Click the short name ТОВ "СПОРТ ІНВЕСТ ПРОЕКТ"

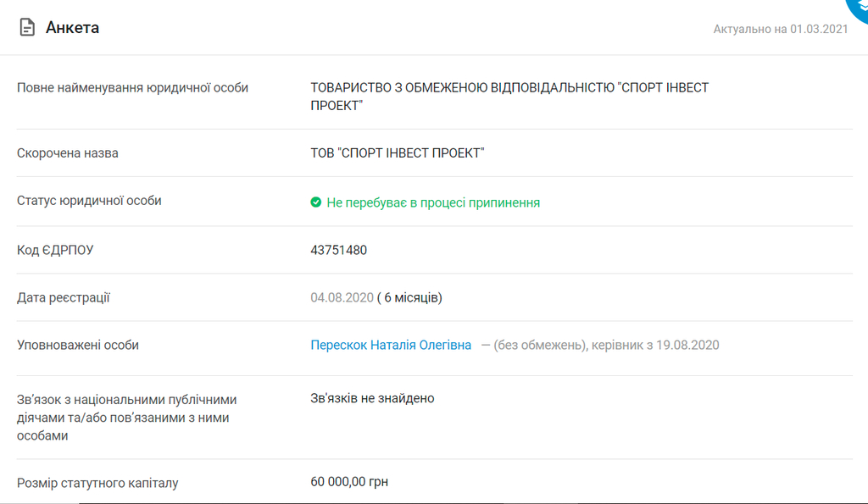coord(398,153)
